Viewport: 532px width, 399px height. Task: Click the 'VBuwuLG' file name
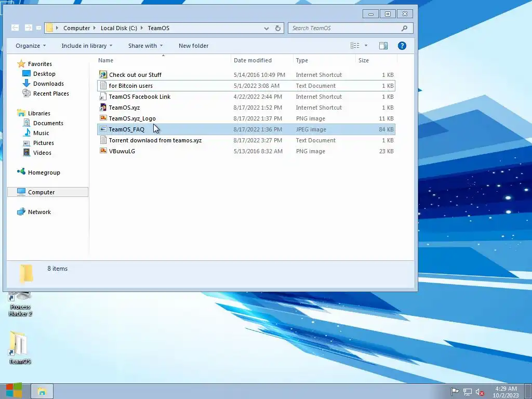[x=122, y=151]
